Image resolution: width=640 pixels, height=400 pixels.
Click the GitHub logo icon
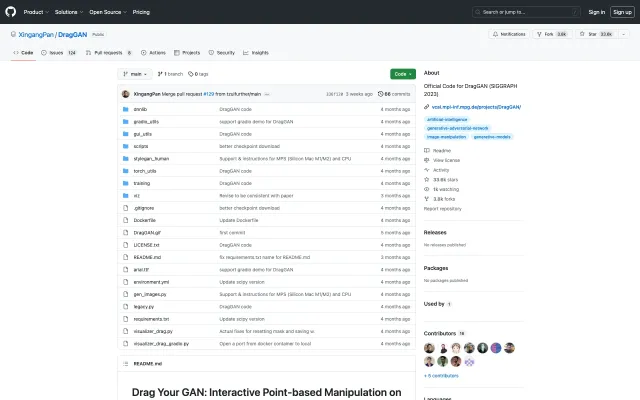pos(12,12)
